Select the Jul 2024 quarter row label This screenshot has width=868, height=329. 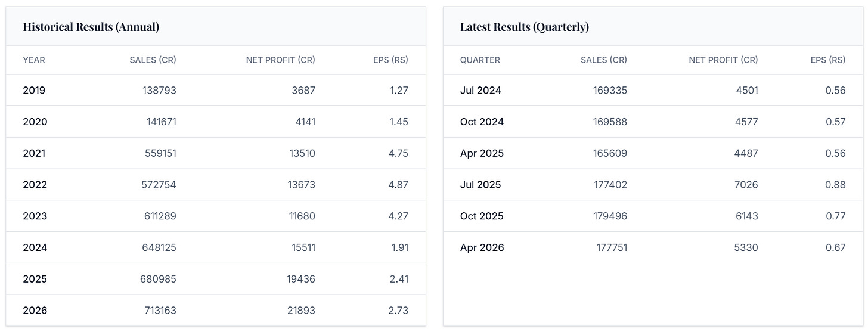pyautogui.click(x=480, y=91)
